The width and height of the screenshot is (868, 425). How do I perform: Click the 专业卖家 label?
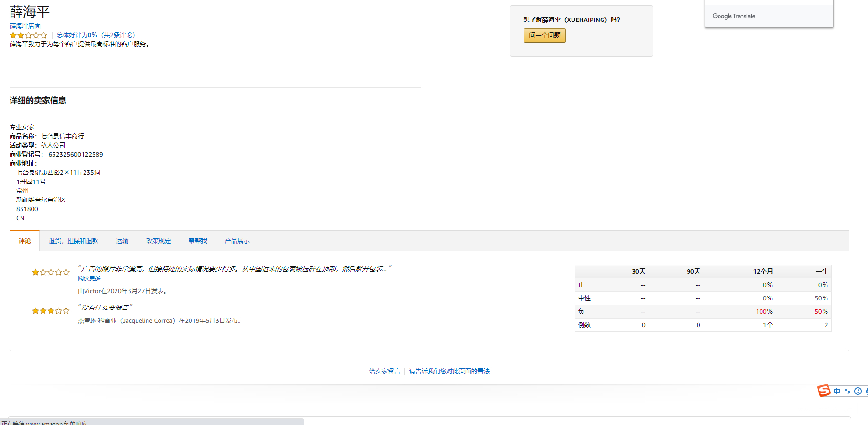[22, 127]
